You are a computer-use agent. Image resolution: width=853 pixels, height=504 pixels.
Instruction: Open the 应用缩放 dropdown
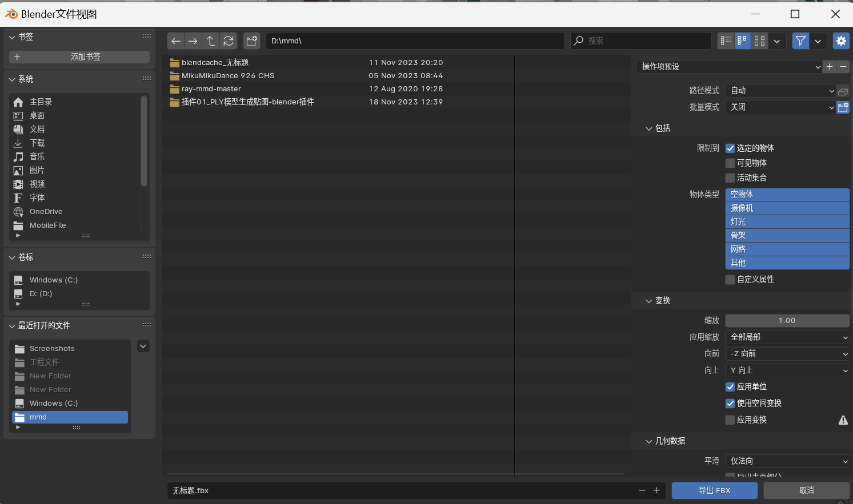tap(787, 337)
